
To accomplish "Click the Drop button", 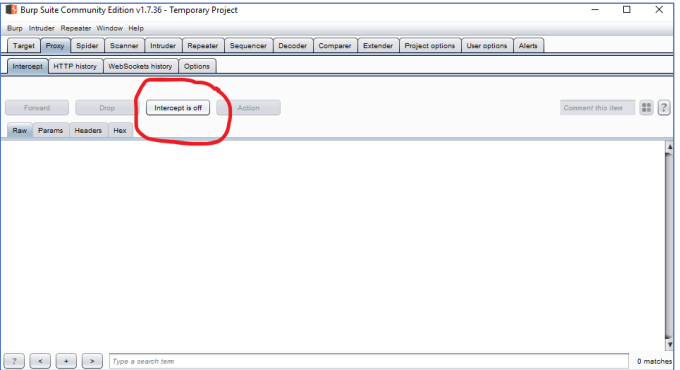I will pos(107,108).
